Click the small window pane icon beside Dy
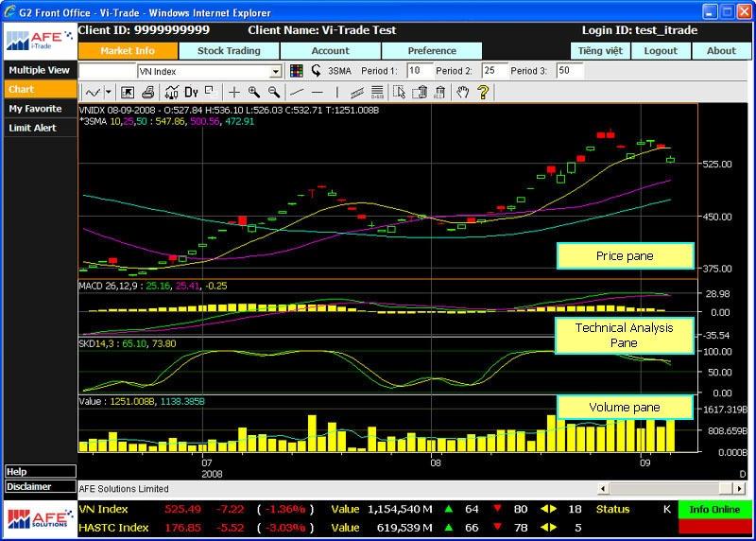 [210, 91]
